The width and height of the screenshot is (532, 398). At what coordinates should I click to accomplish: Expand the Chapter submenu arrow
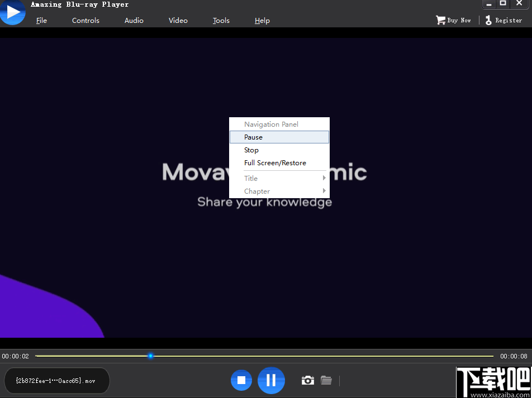tap(324, 191)
